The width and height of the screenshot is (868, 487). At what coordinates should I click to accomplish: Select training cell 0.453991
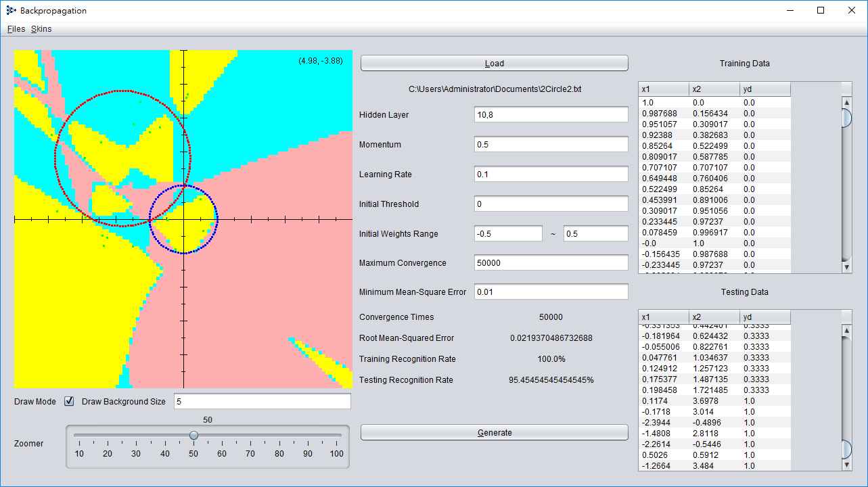click(664, 200)
